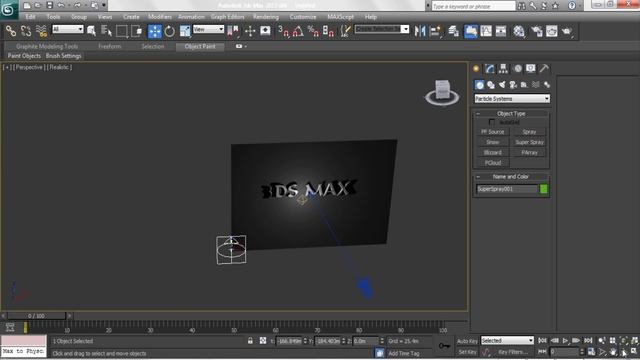Click the Select and Manipulate icon

coord(250,31)
